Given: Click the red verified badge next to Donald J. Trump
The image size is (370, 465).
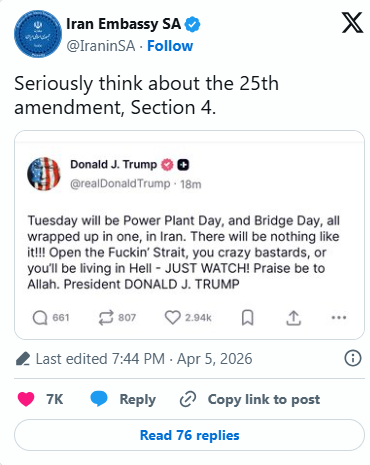Looking at the screenshot, I should 167,165.
